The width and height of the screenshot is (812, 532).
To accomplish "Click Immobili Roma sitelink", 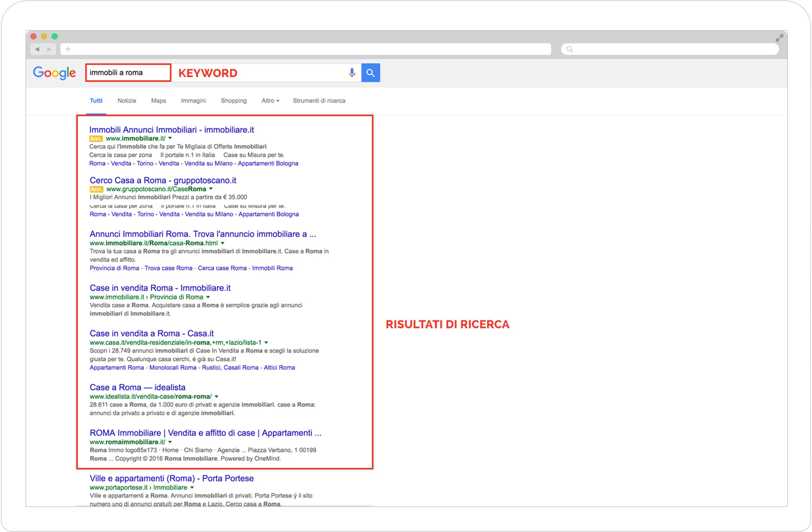I will (272, 268).
